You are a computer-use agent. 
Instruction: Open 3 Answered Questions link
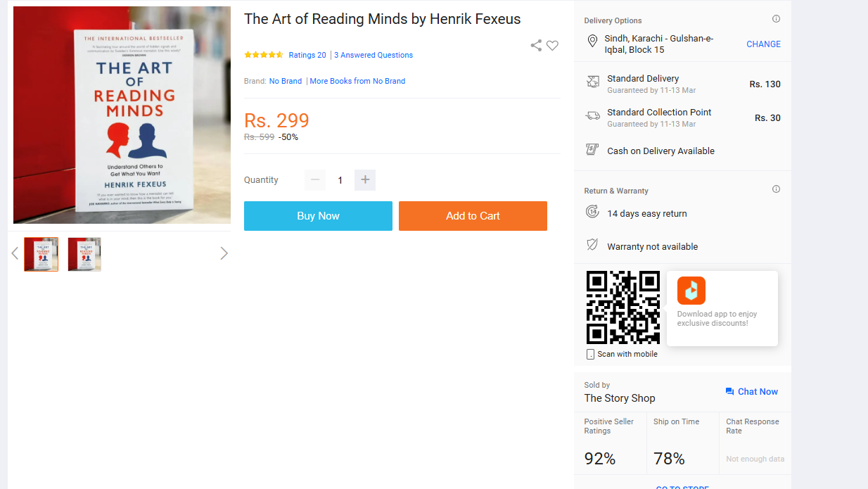click(x=374, y=55)
